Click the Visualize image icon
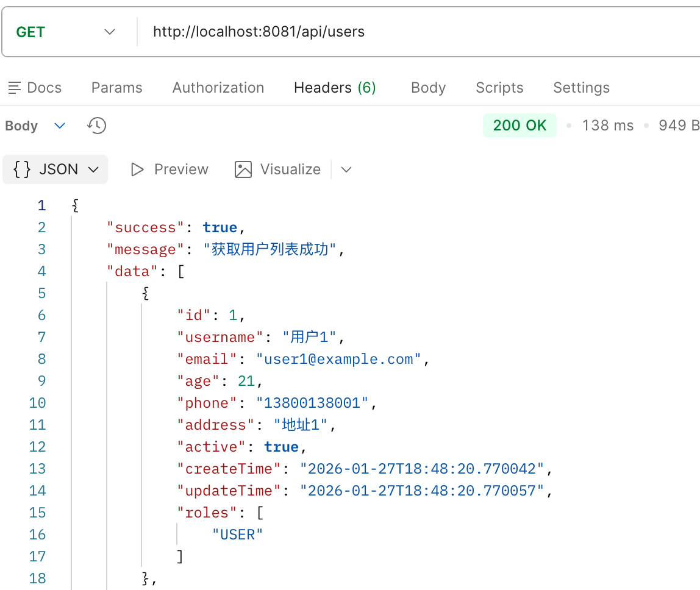This screenshot has width=700, height=590. point(243,169)
